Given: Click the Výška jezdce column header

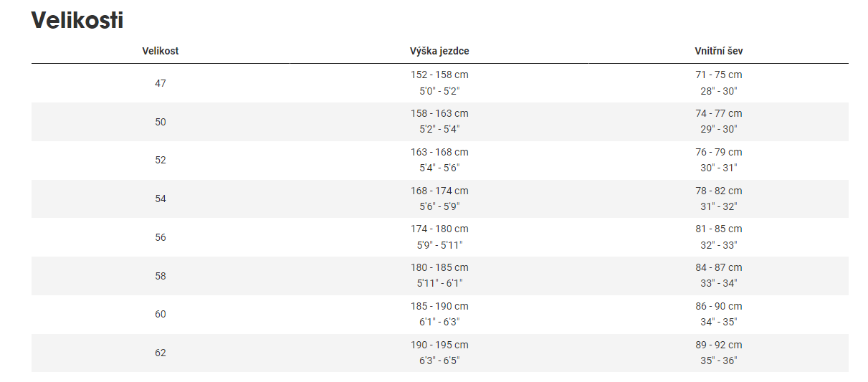Looking at the screenshot, I should pyautogui.click(x=439, y=51).
